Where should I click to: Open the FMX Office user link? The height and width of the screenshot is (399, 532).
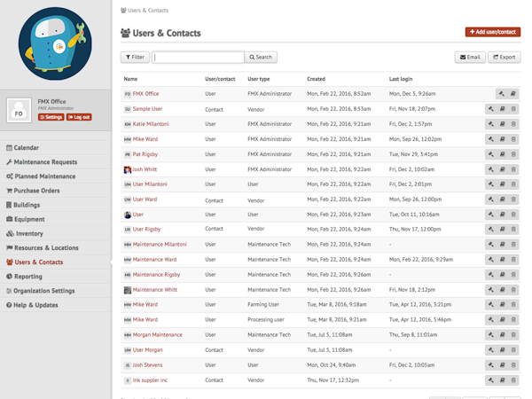(146, 94)
